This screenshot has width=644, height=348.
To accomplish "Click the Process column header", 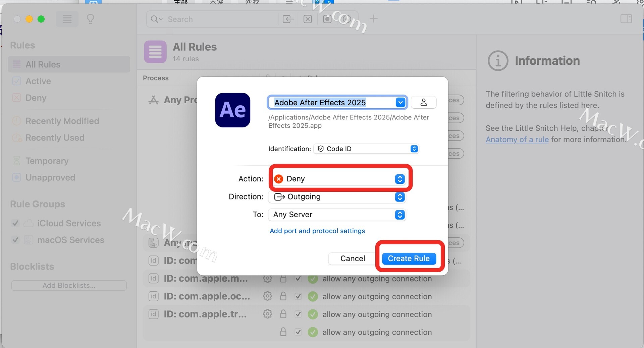I will click(x=156, y=78).
